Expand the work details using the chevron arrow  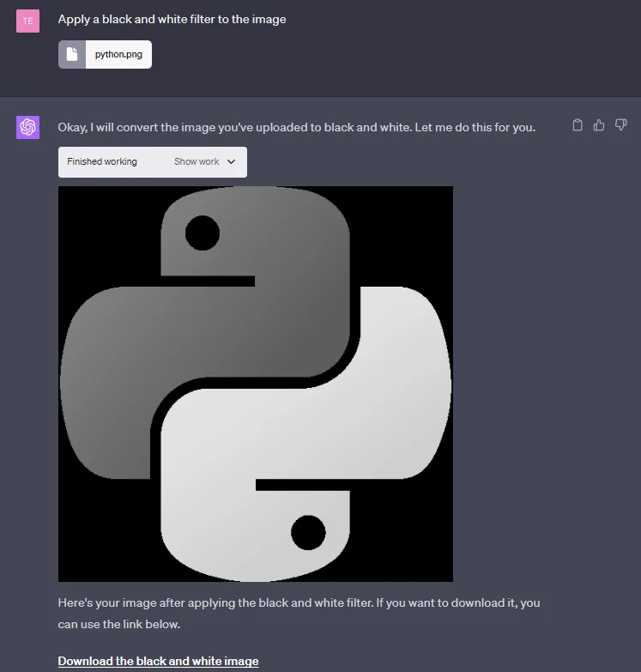pyautogui.click(x=232, y=161)
